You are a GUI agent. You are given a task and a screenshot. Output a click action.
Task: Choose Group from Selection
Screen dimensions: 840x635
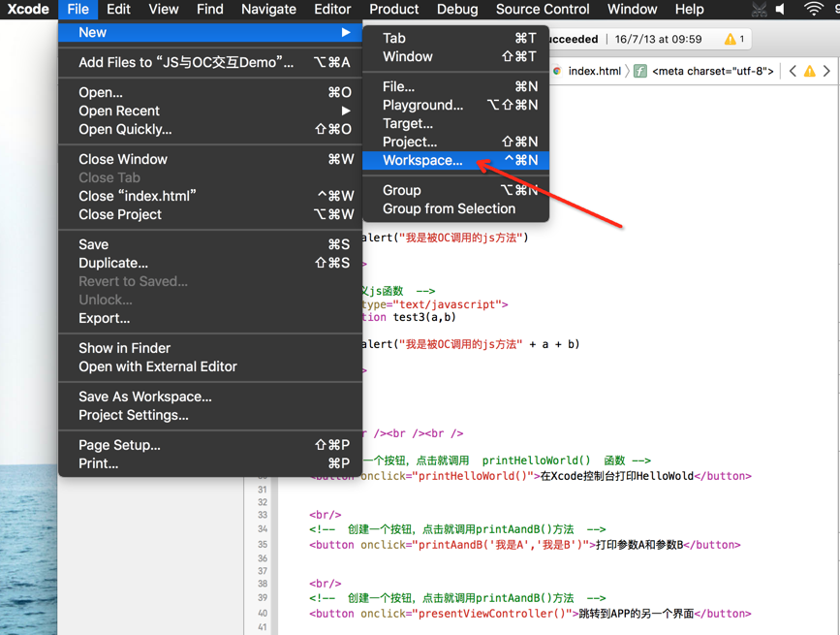click(x=456, y=208)
